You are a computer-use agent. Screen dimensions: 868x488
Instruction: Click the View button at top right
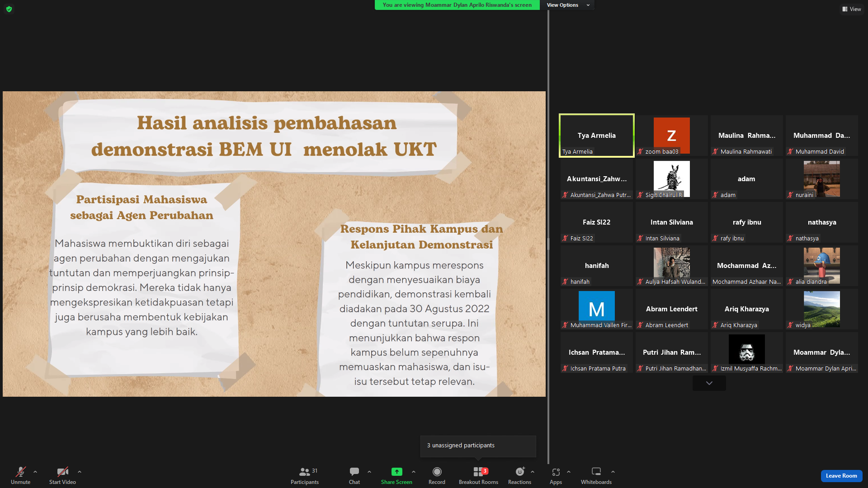pos(852,9)
